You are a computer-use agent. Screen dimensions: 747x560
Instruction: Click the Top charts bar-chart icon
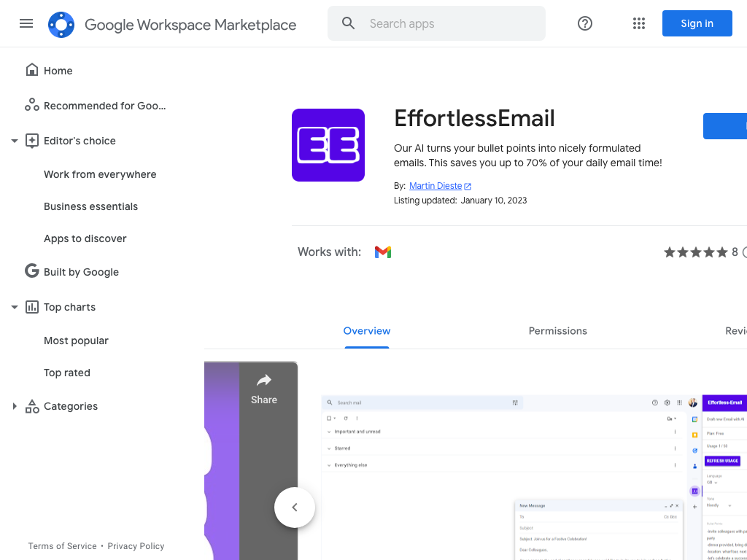(32, 307)
